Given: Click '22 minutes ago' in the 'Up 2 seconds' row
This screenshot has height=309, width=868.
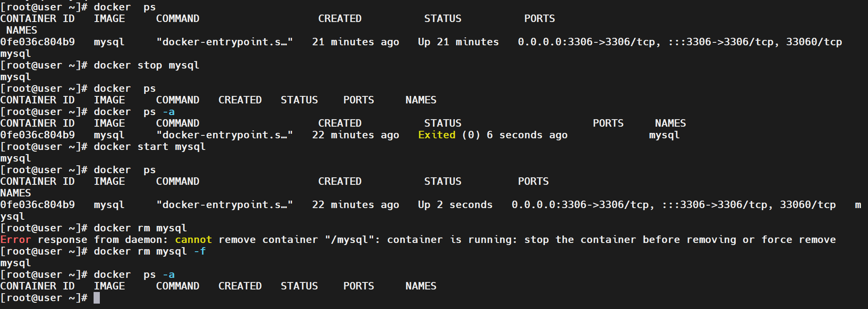Looking at the screenshot, I should pos(356,205).
